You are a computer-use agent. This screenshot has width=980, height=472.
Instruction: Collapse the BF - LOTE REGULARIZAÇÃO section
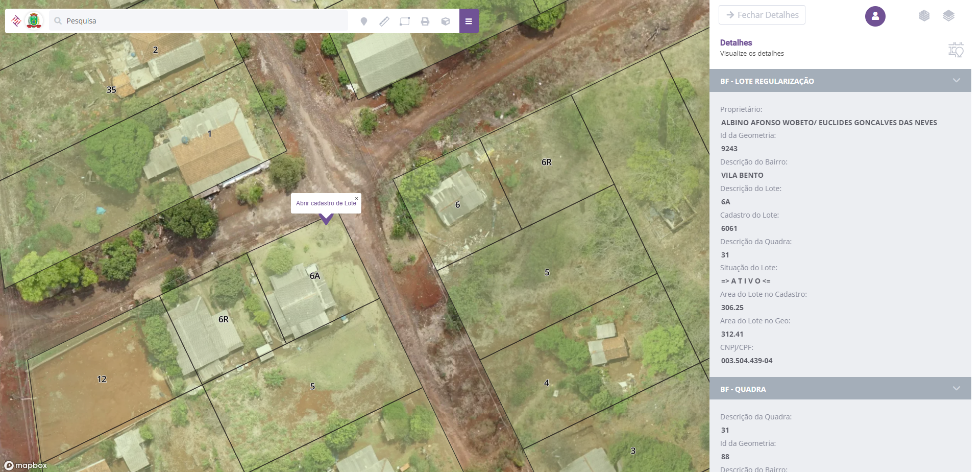coord(956,81)
